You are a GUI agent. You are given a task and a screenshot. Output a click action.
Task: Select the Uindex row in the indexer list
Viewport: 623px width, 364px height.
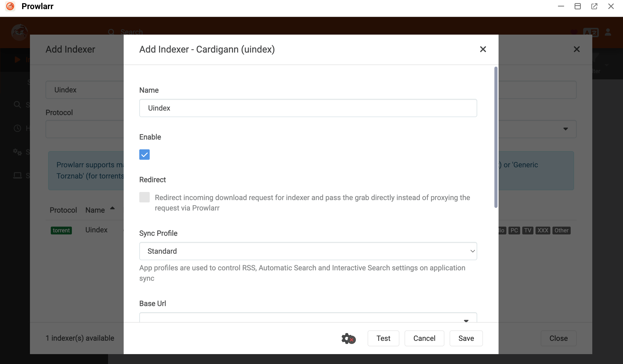(96, 230)
